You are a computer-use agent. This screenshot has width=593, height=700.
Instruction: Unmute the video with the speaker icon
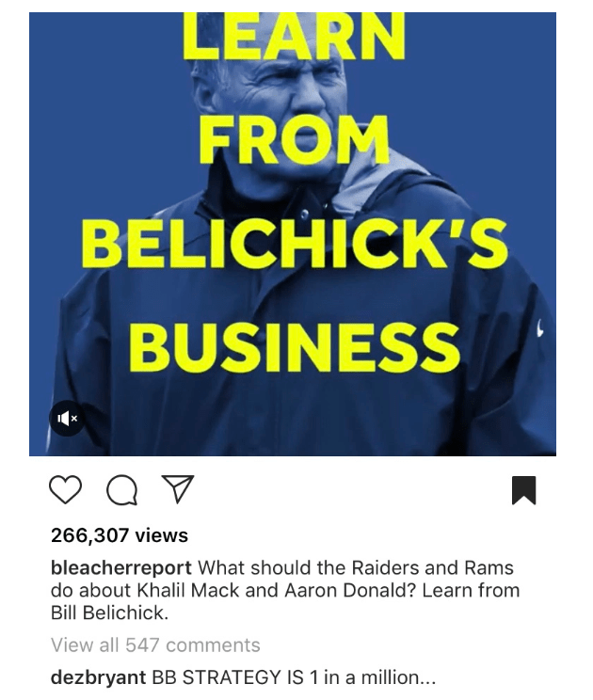(67, 419)
